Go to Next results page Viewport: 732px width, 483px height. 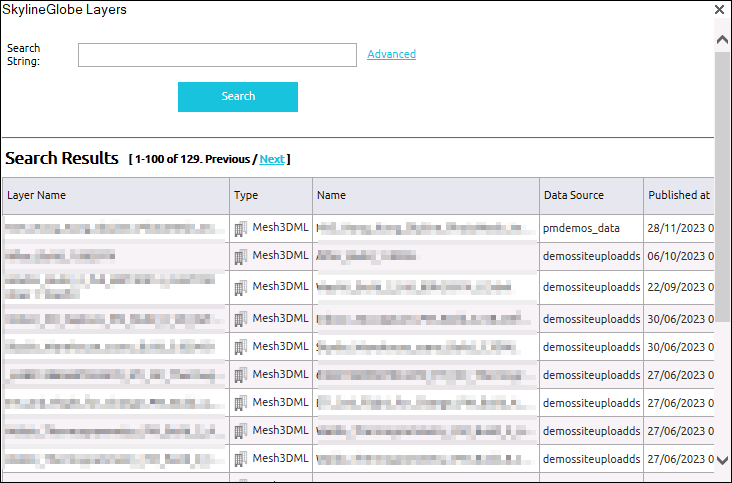(x=272, y=159)
